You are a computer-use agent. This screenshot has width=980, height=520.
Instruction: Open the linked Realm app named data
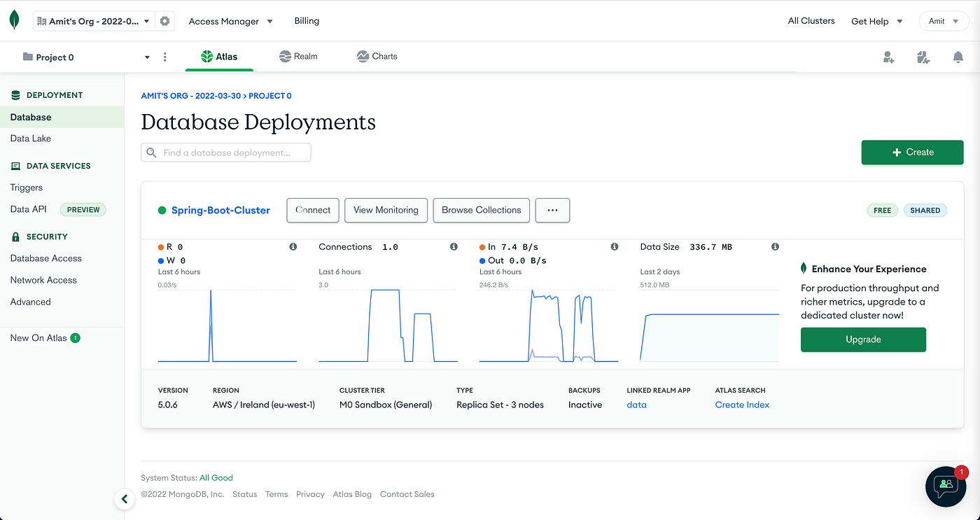[636, 405]
